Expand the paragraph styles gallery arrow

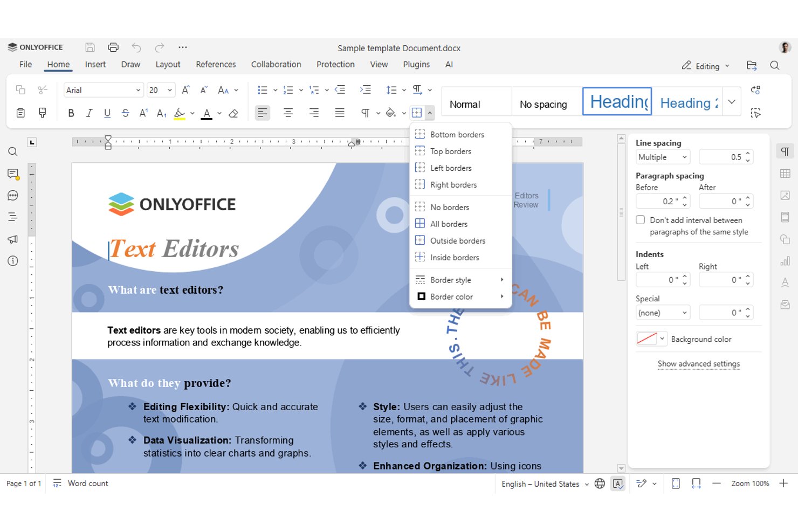click(x=732, y=102)
